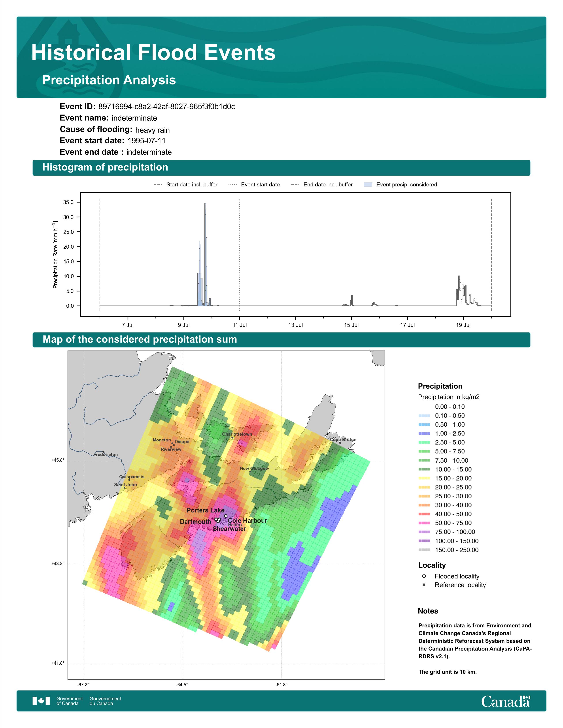This screenshot has height=728, width=563.
Task: Click the 0.10 - 0.50 legend swatch
Action: point(424,416)
